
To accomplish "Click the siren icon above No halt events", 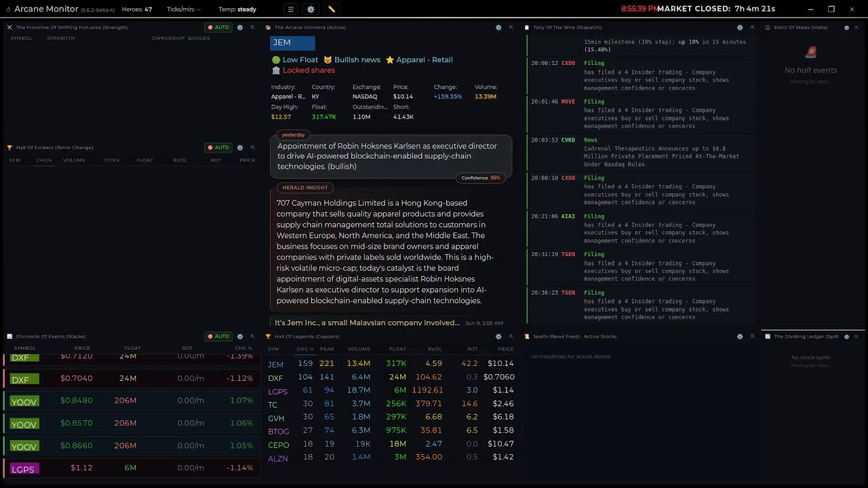I will [810, 52].
